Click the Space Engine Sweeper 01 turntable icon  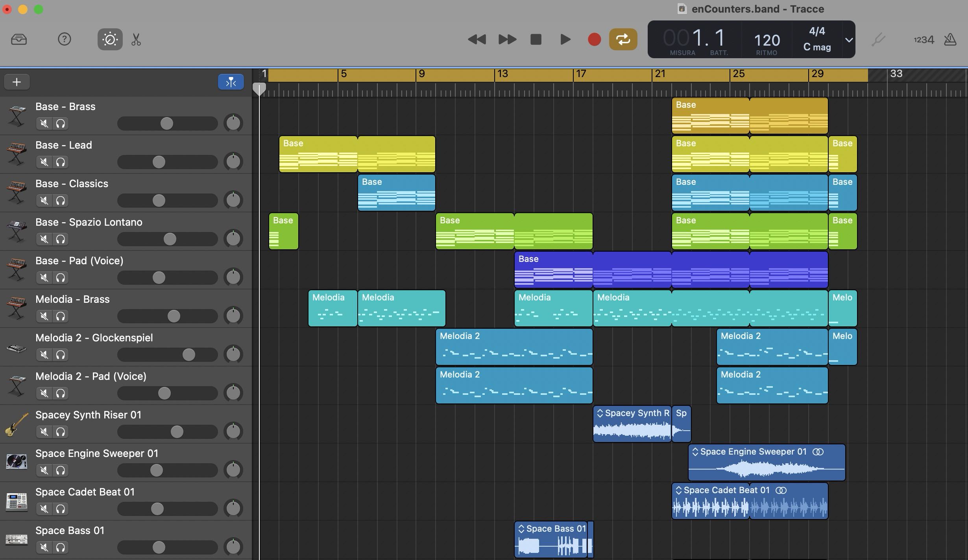(17, 461)
